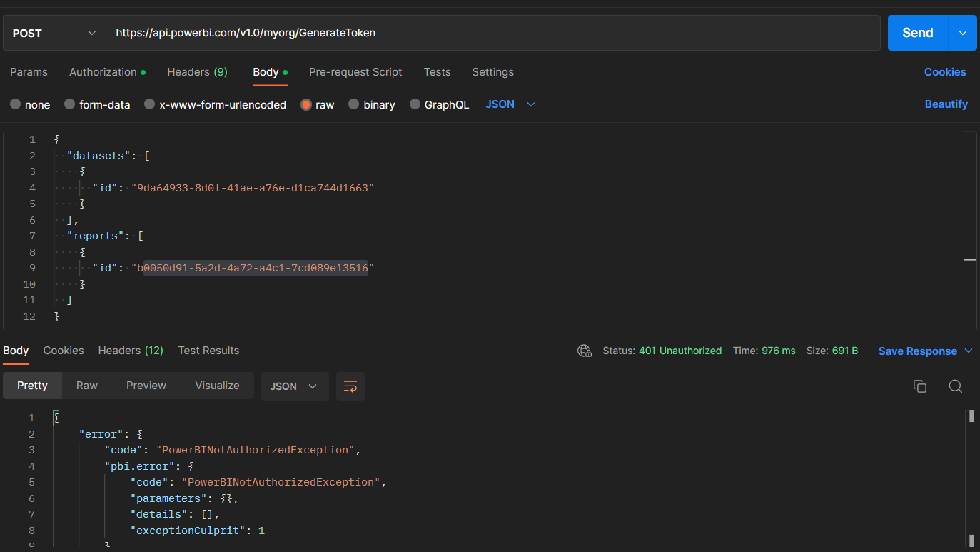Click the Beautify link

point(946,104)
